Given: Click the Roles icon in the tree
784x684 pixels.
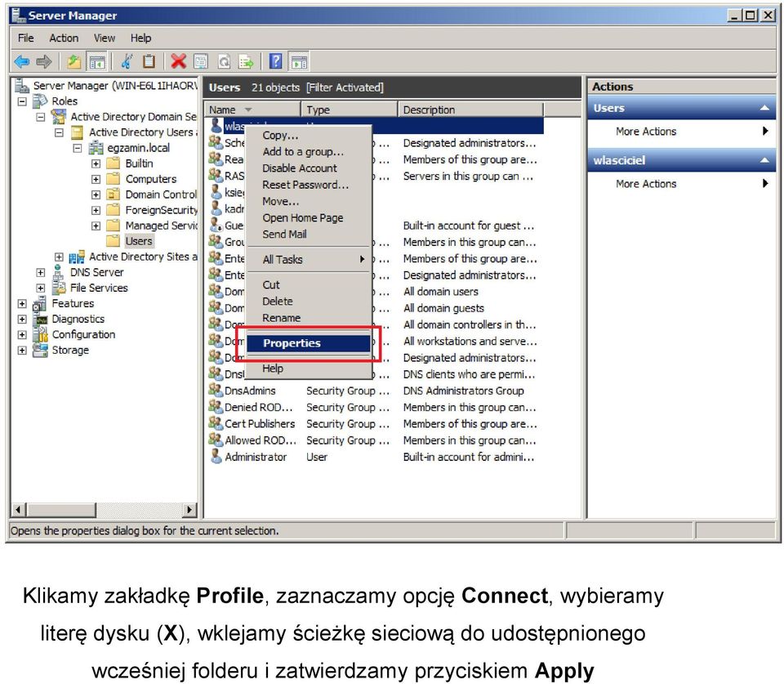Looking at the screenshot, I should [39, 101].
